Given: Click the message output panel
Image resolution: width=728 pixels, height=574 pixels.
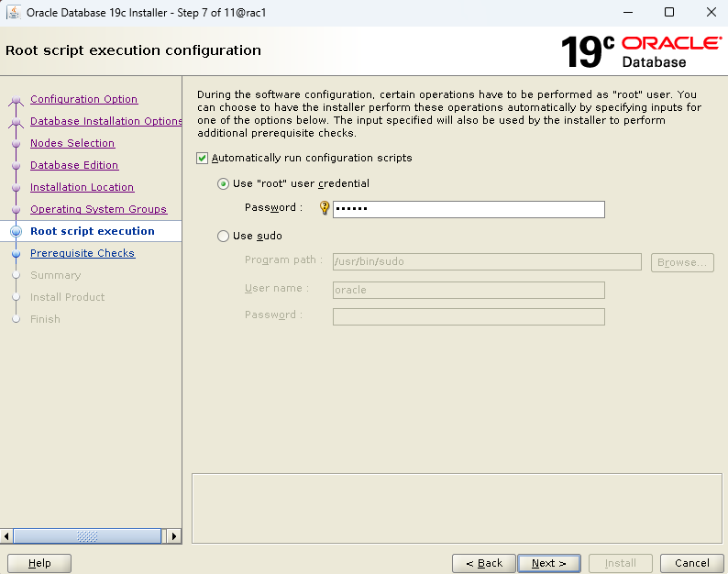Looking at the screenshot, I should [457, 508].
